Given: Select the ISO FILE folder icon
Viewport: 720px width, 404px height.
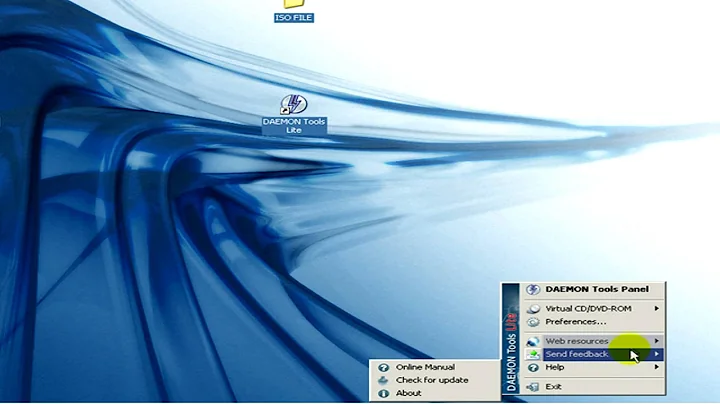Looking at the screenshot, I should (294, 4).
